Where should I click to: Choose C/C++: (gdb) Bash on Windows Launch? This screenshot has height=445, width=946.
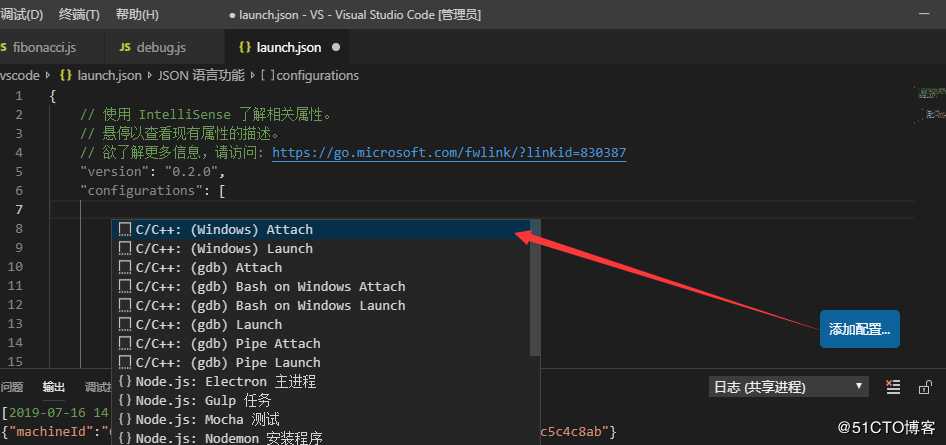pyautogui.click(x=321, y=306)
